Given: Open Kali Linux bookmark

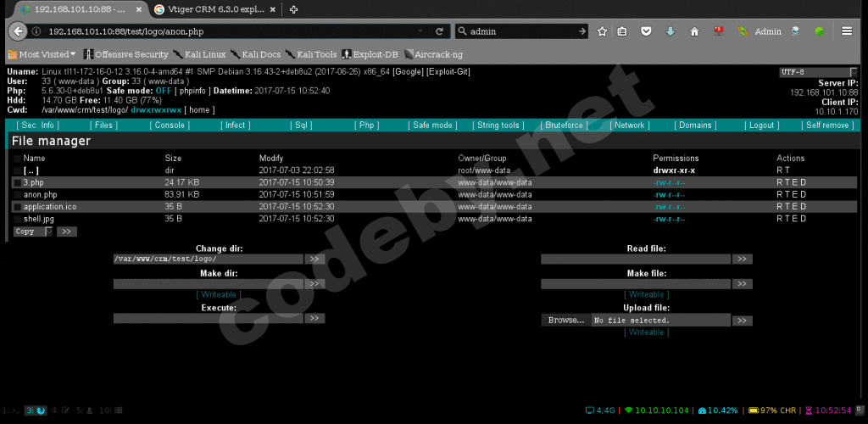Looking at the screenshot, I should click(x=199, y=54).
